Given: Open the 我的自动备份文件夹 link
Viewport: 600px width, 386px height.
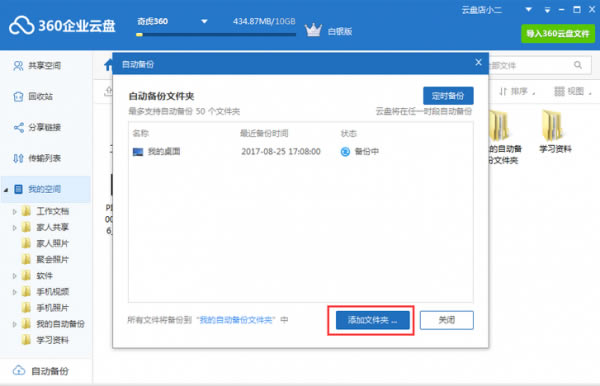Looking at the screenshot, I should [236, 320].
